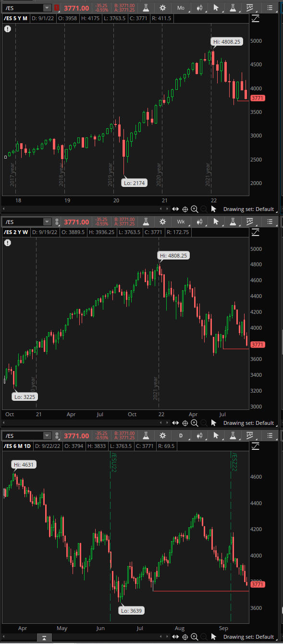Toggle axis scale icon above daily price axis
This screenshot has height=644, width=283.
pos(256,446)
